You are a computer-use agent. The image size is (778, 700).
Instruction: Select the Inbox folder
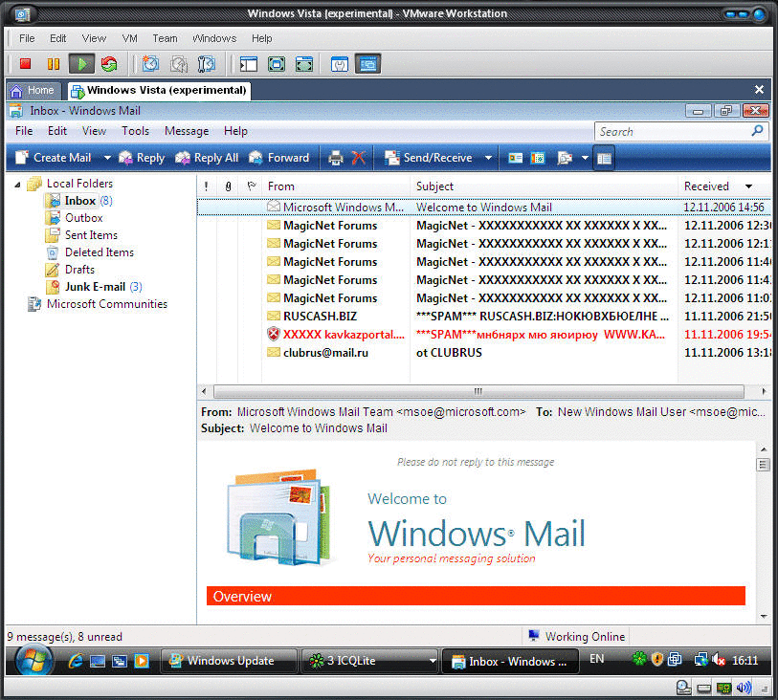(79, 201)
